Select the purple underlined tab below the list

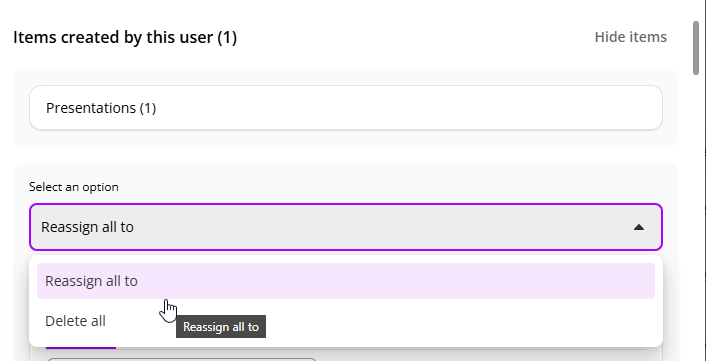click(81, 347)
